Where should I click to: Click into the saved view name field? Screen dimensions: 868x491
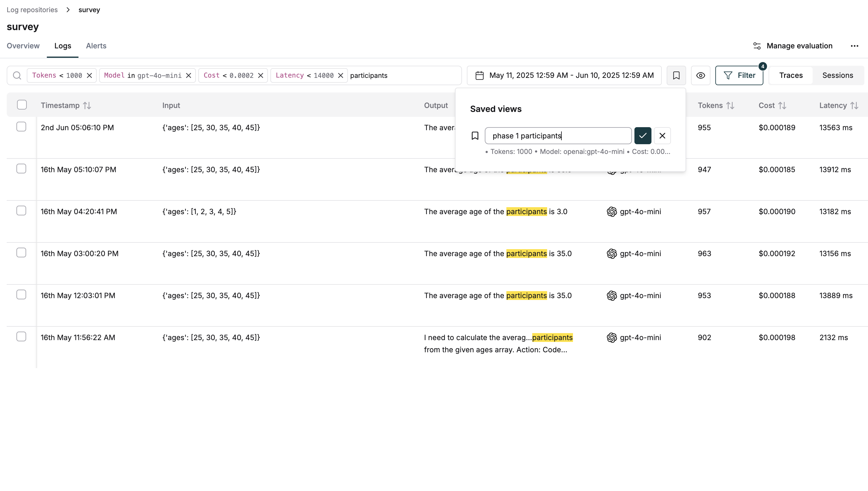click(558, 136)
